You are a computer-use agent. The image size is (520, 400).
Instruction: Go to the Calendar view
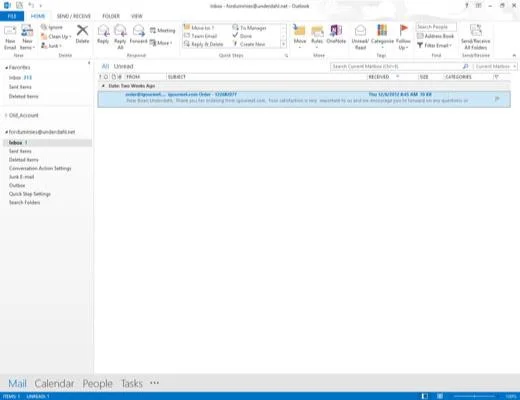click(x=54, y=383)
